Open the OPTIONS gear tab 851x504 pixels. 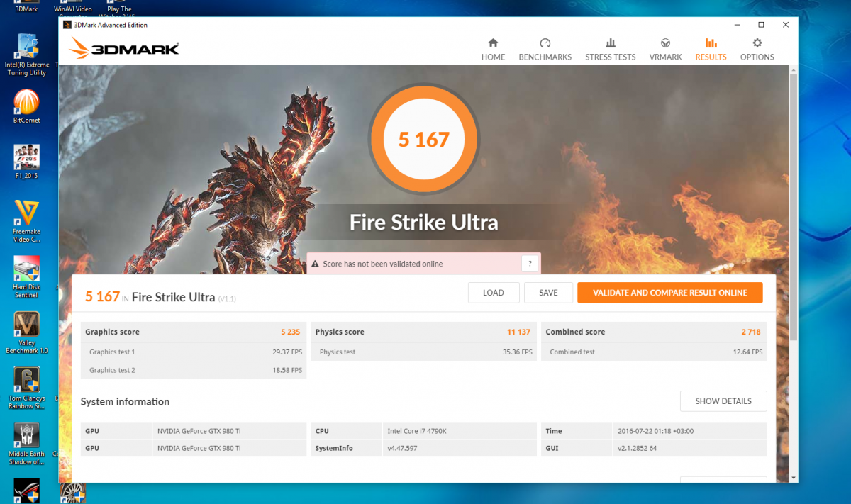click(757, 49)
